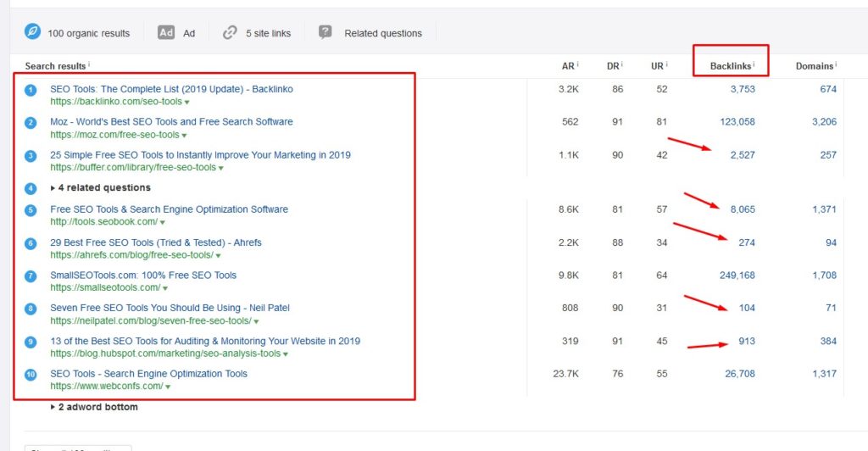This screenshot has height=451, width=868.
Task: Click backlinks count 913
Action: click(x=747, y=341)
